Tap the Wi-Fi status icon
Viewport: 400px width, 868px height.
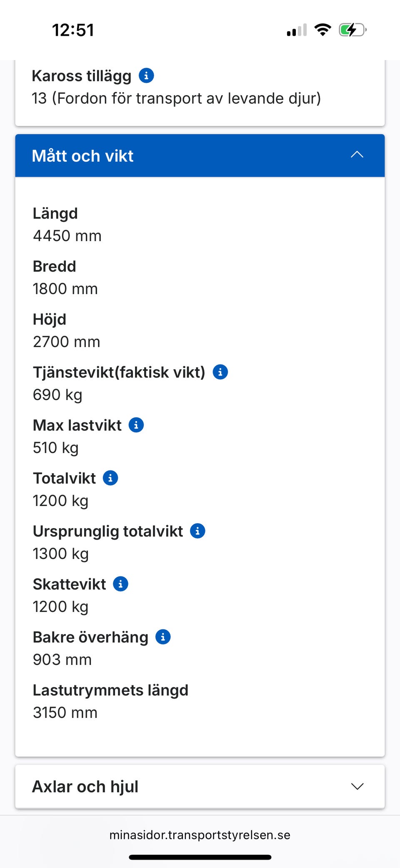coord(322,30)
